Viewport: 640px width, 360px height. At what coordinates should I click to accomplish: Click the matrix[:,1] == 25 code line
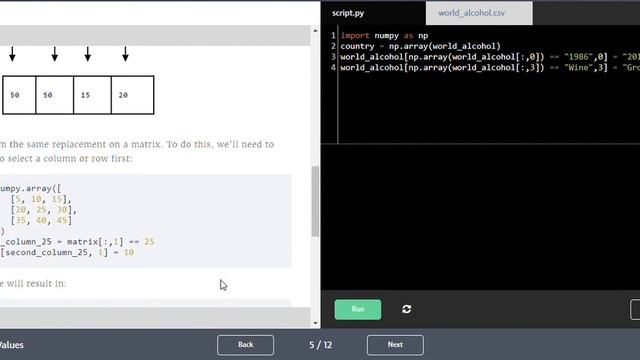tap(78, 242)
